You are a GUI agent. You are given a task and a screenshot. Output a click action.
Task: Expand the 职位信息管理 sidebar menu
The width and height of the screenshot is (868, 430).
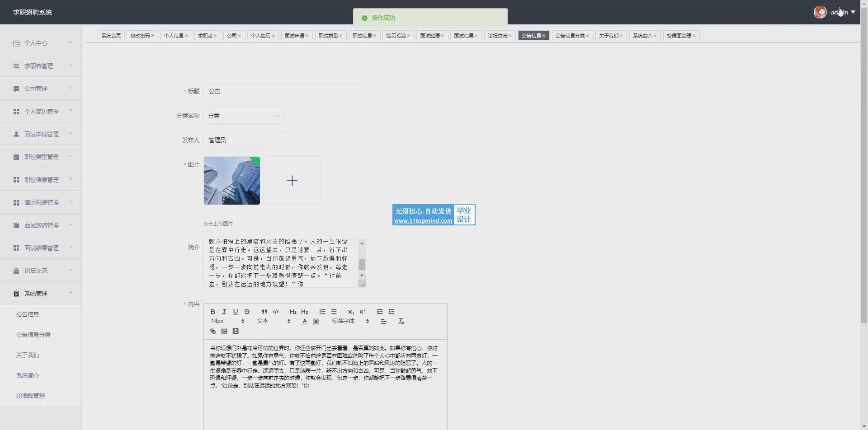click(41, 180)
